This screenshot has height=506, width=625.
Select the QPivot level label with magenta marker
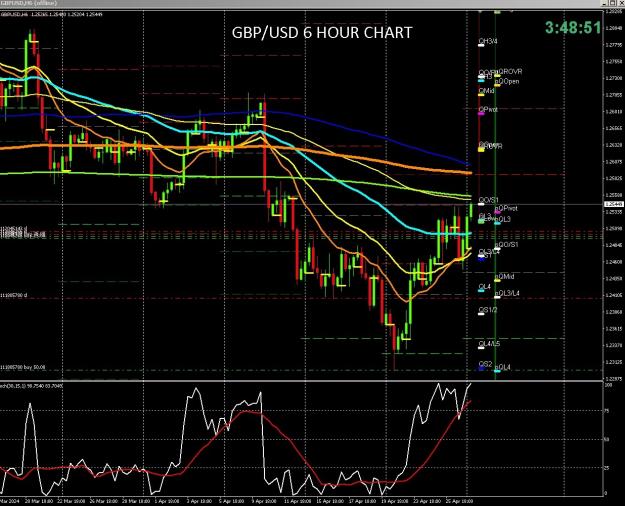488,109
